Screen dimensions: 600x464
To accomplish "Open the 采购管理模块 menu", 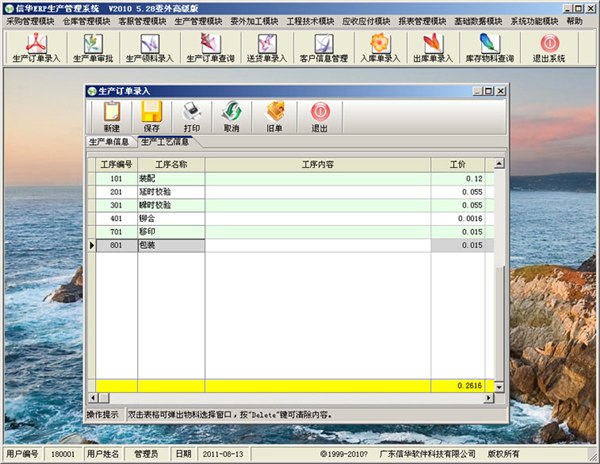I will (30, 21).
